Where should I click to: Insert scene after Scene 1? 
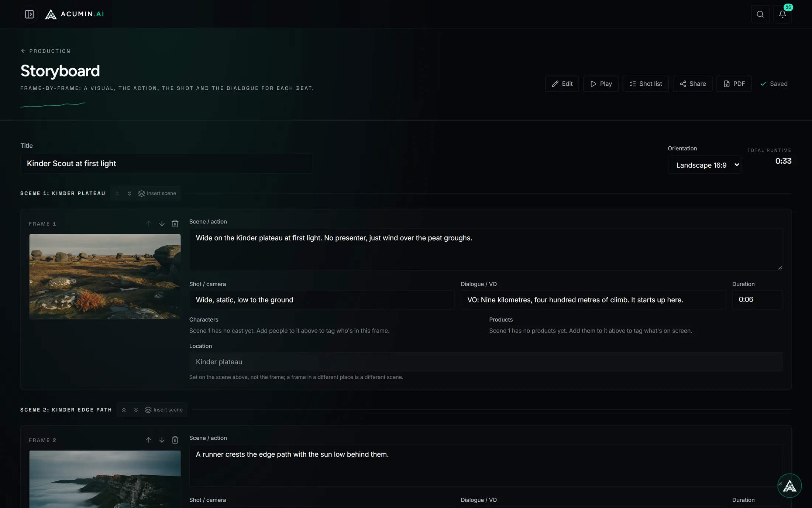tap(157, 194)
